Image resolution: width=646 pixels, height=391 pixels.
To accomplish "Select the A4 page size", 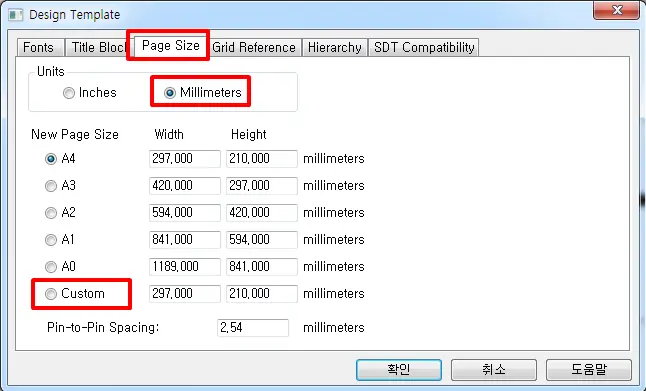I will (60, 159).
